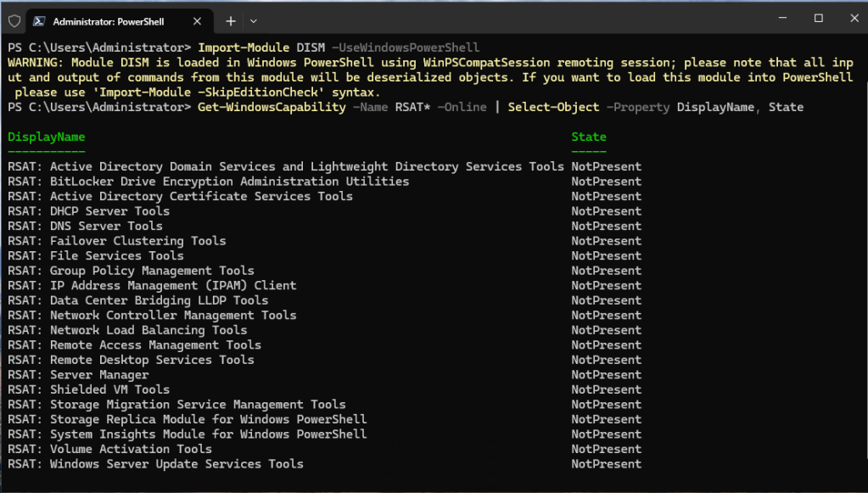Click the empty title bar drag area
Viewport: 868px width, 493px height.
[x=509, y=19]
